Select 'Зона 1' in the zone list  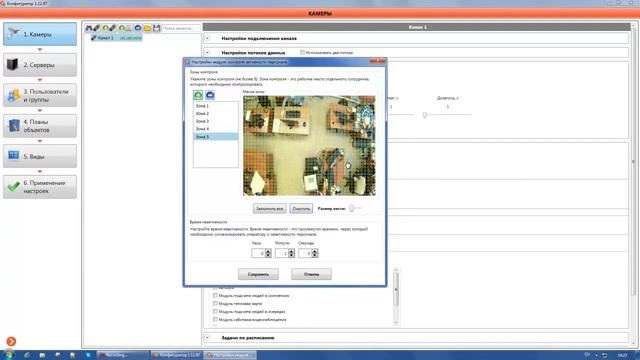(216, 106)
